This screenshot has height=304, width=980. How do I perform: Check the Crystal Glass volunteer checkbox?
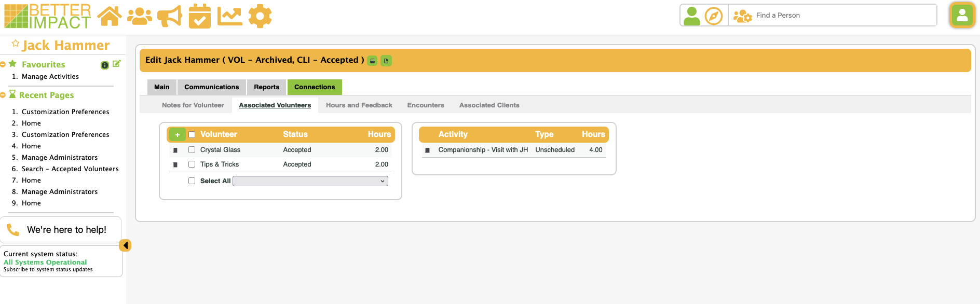pyautogui.click(x=192, y=150)
